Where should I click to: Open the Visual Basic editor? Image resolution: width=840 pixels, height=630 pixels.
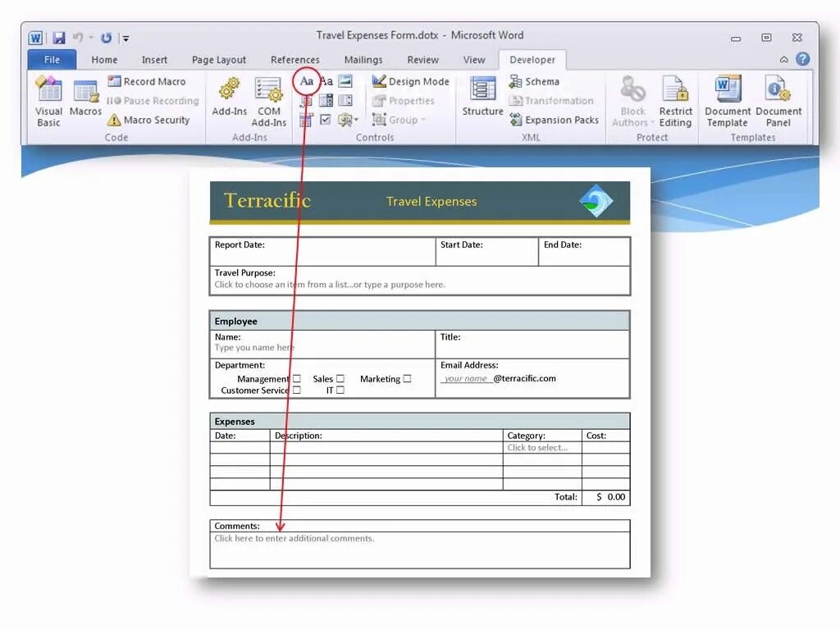click(x=48, y=101)
